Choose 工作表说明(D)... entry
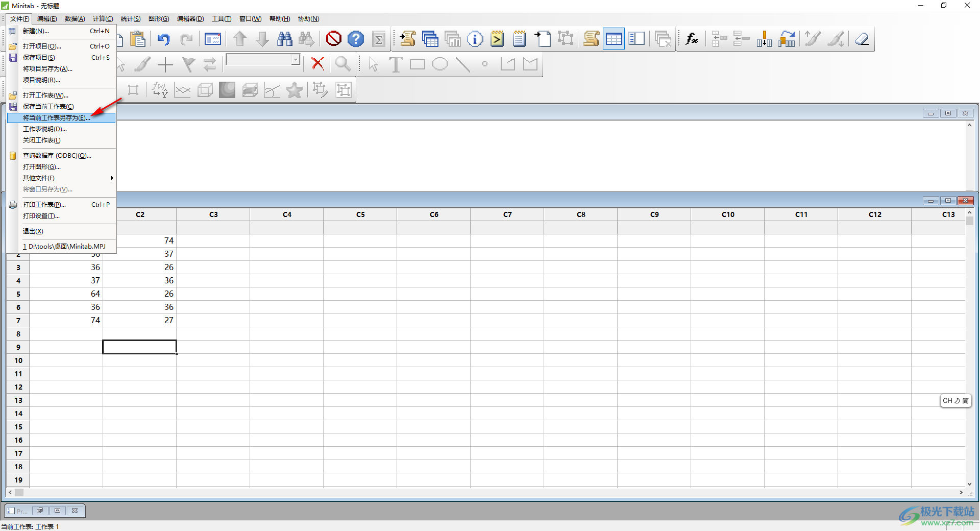The image size is (980, 531). pyautogui.click(x=61, y=129)
